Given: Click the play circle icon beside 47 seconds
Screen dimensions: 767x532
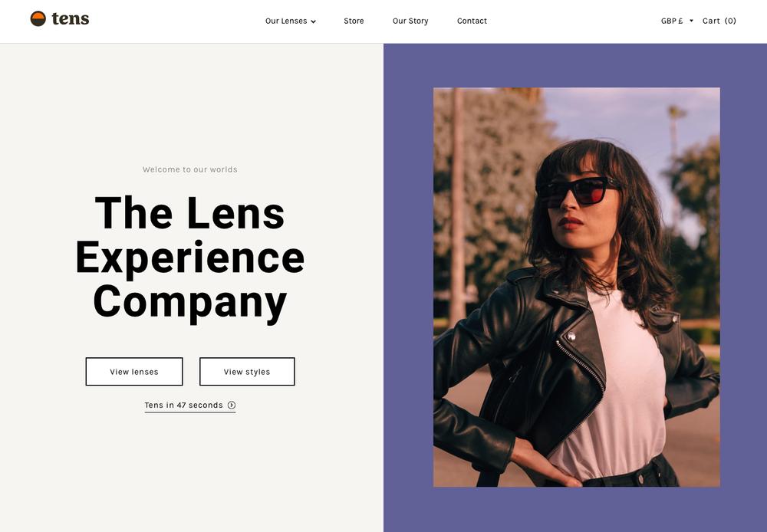Looking at the screenshot, I should click(232, 405).
